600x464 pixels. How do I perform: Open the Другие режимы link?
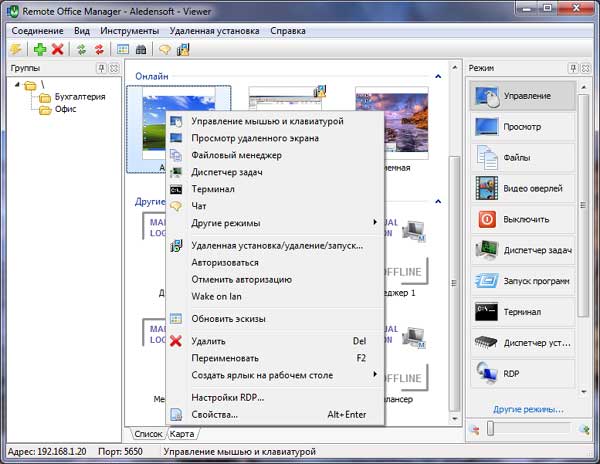point(528,409)
